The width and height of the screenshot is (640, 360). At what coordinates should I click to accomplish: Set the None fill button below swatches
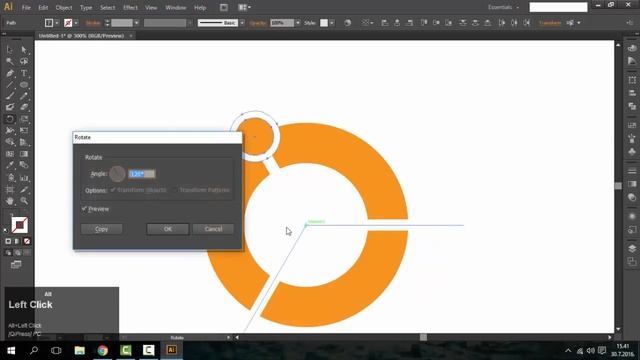point(27,241)
